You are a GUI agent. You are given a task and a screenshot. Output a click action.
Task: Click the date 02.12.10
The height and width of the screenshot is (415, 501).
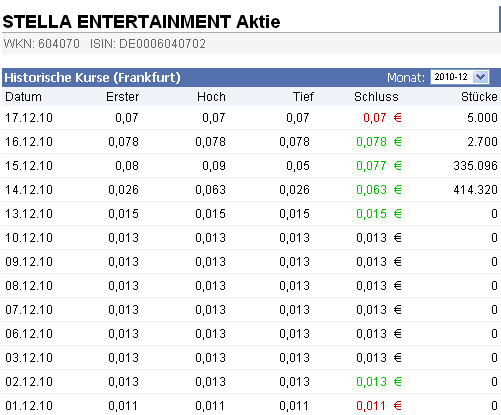[x=29, y=382]
